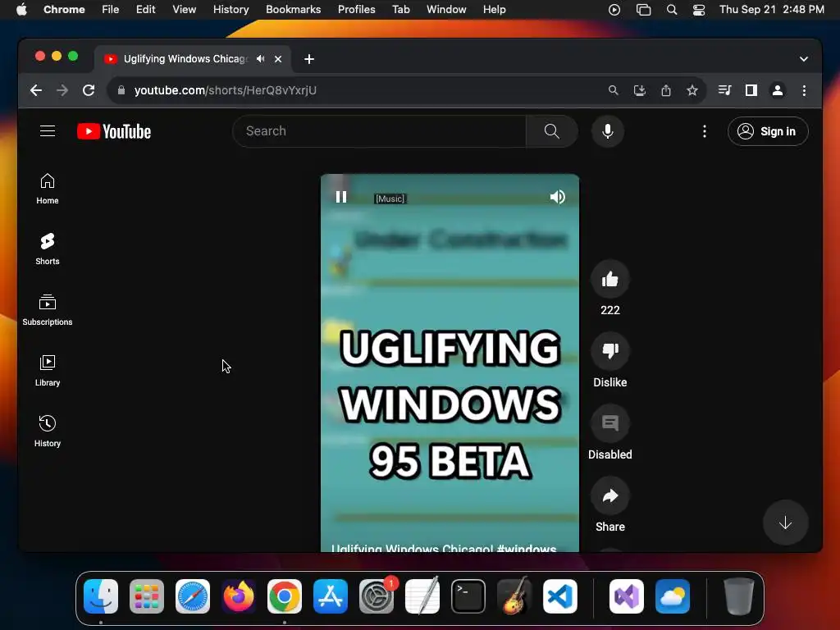Click the YouTube logo
Viewport: 840px width, 630px height.
113,131
